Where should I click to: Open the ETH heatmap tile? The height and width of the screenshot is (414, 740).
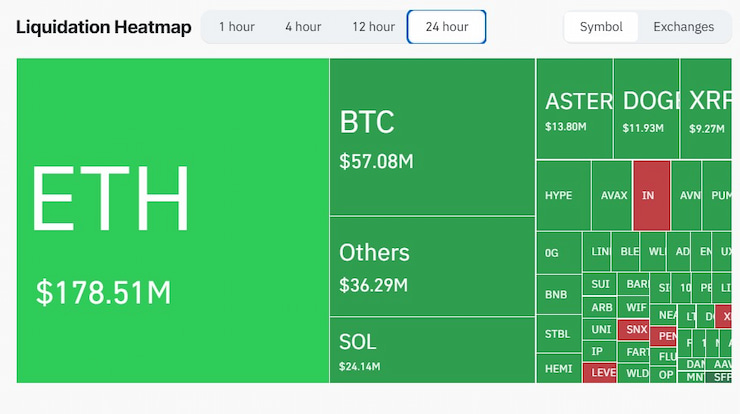tap(173, 220)
